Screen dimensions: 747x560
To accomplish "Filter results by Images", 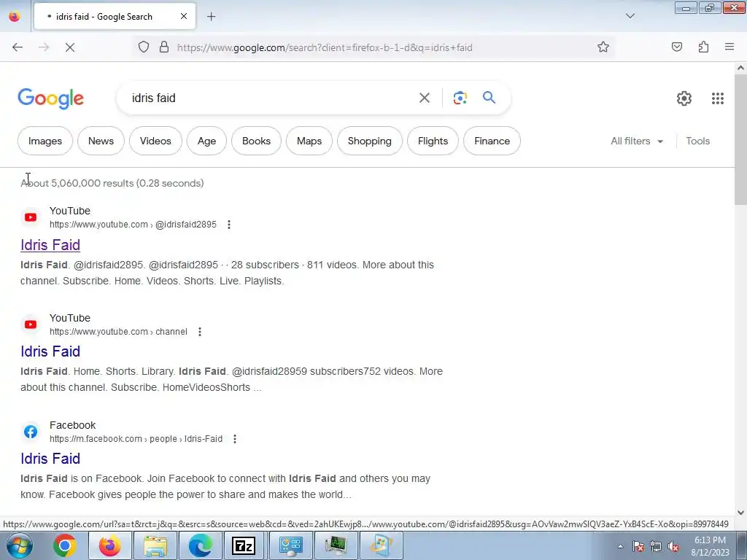I will pos(45,141).
